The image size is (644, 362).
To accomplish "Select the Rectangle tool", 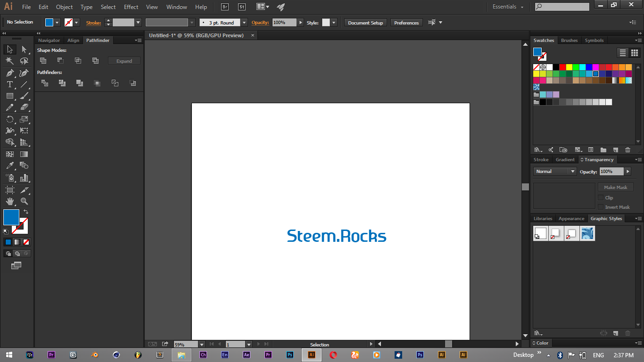I will point(9,96).
